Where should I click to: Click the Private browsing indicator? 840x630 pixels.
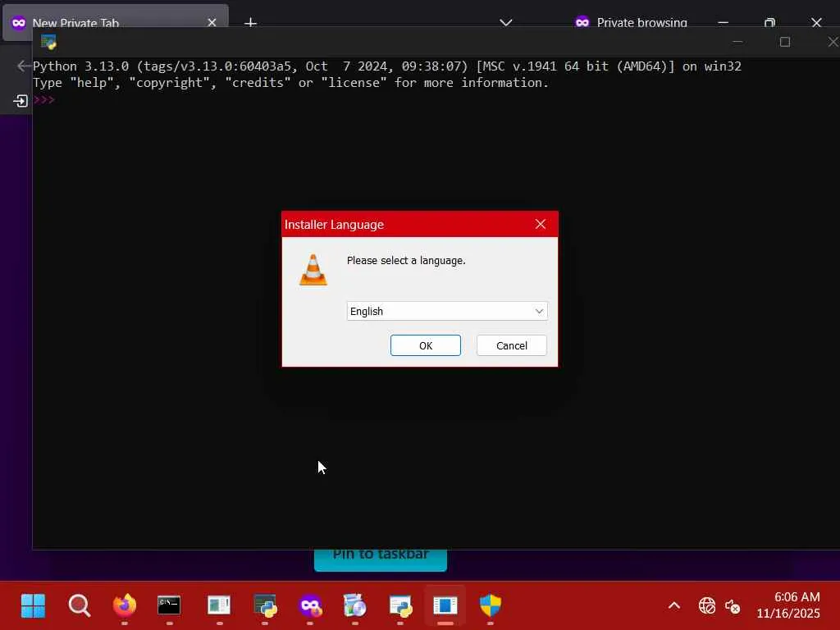click(631, 22)
